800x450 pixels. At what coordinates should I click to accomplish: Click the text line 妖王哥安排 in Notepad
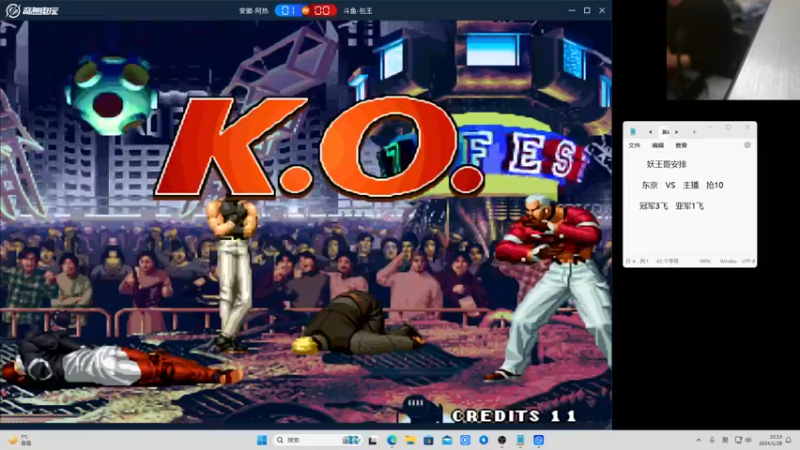pyautogui.click(x=666, y=164)
